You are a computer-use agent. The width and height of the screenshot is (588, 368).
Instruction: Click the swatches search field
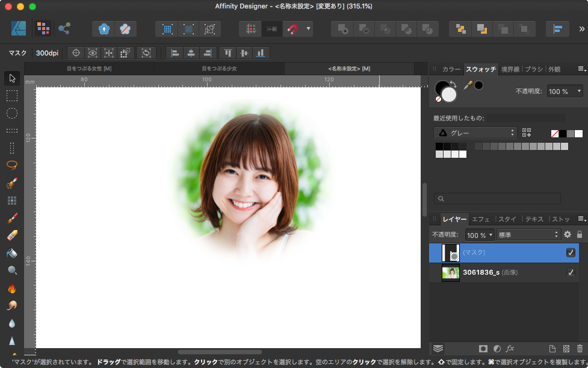[497, 198]
